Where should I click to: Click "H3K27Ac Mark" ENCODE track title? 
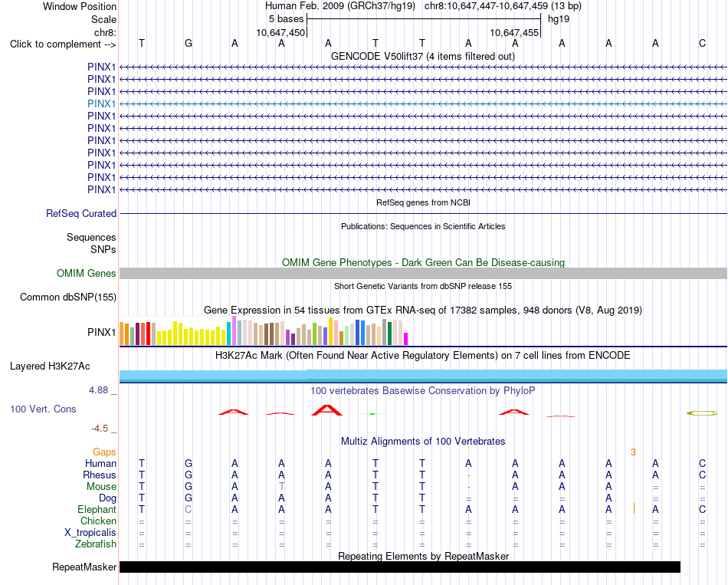[x=423, y=356]
